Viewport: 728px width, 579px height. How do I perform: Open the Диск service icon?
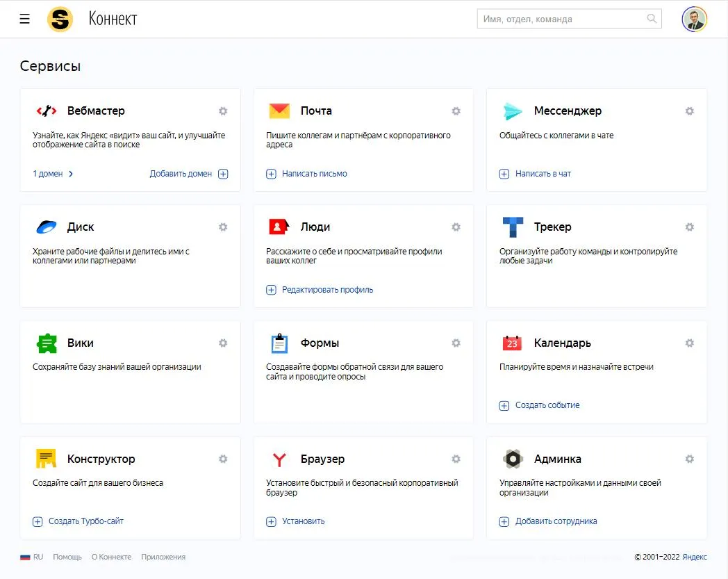click(46, 227)
